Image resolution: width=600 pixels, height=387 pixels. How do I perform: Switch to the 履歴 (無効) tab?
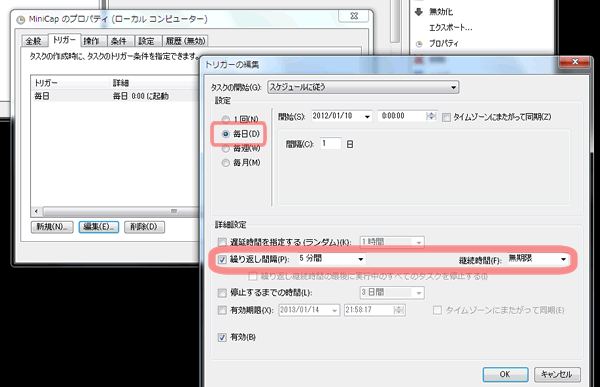coord(186,41)
